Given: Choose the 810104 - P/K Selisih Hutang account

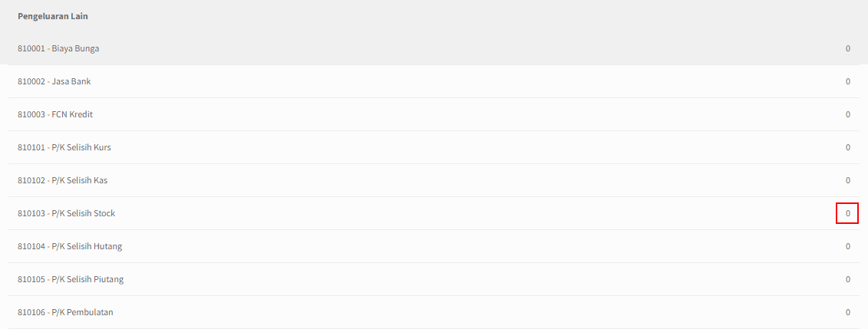Looking at the screenshot, I should pyautogui.click(x=70, y=246).
